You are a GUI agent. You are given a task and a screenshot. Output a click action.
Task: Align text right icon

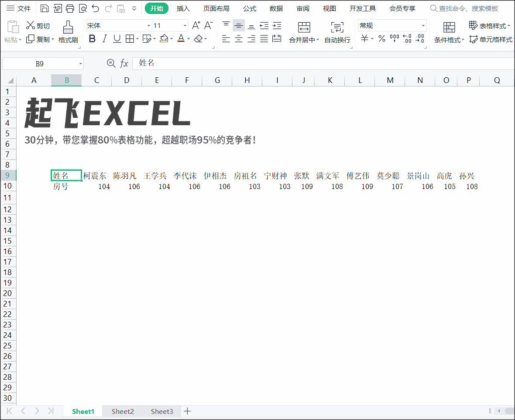click(x=251, y=39)
